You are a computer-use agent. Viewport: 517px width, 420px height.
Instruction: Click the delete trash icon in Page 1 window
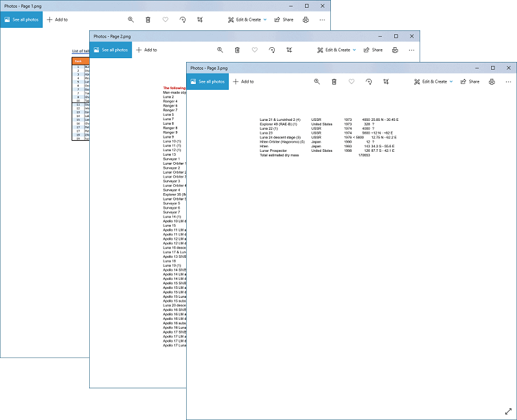tap(148, 19)
